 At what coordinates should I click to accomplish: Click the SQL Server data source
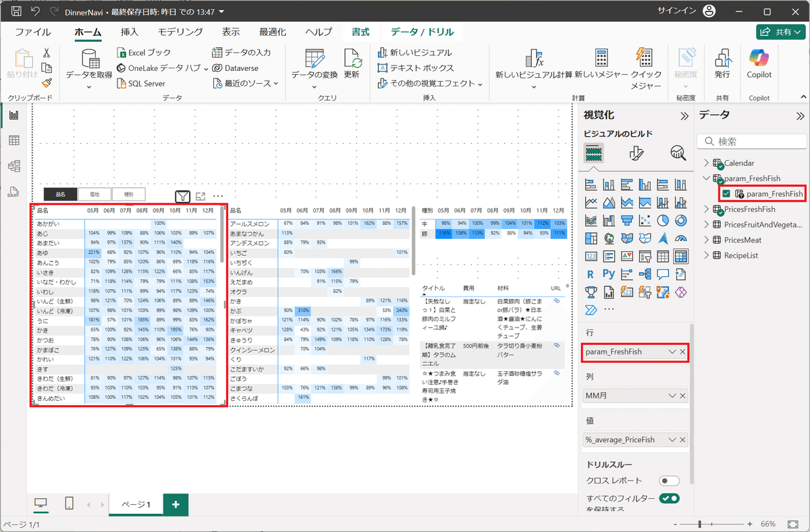point(141,83)
